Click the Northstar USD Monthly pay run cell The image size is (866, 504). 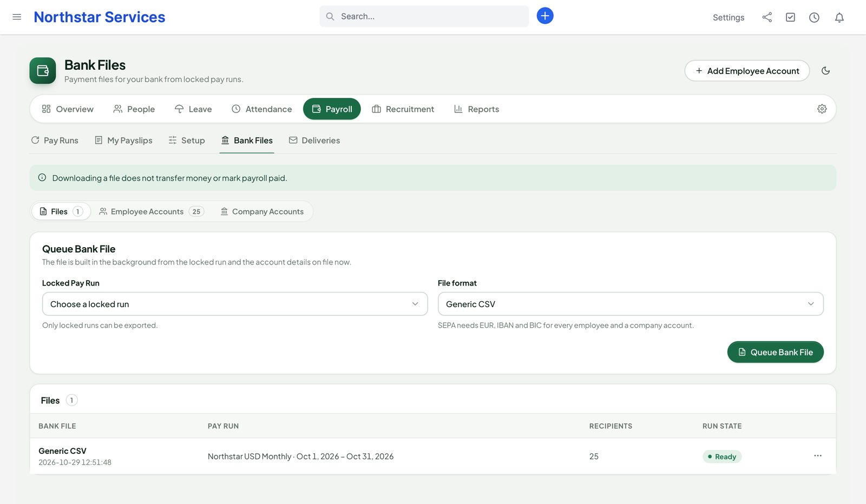point(300,456)
